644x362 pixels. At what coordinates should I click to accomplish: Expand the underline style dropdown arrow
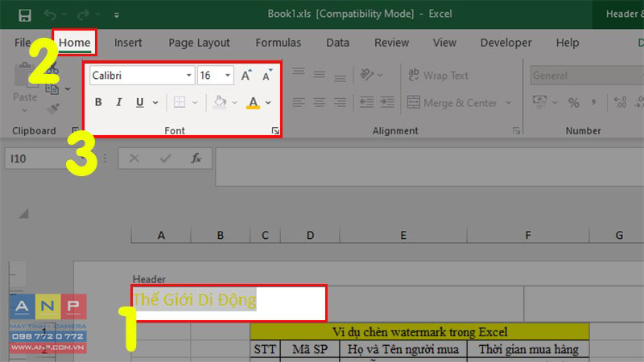(155, 103)
